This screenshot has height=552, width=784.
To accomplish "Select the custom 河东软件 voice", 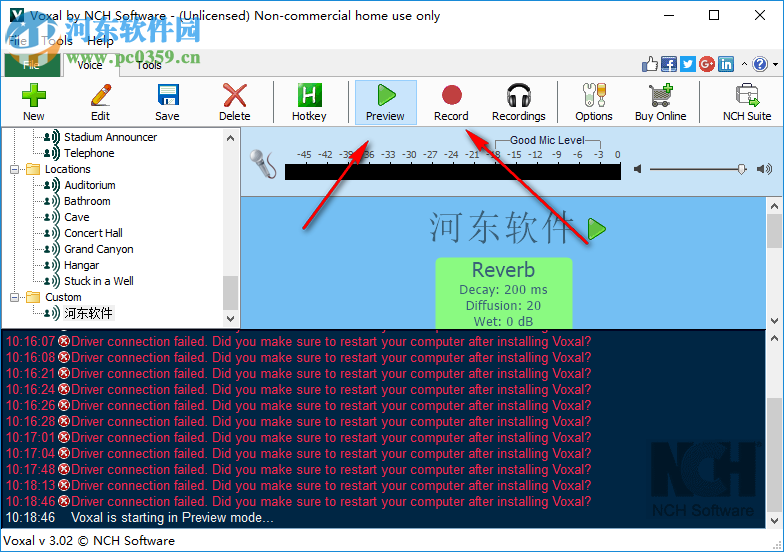I will pyautogui.click(x=88, y=313).
